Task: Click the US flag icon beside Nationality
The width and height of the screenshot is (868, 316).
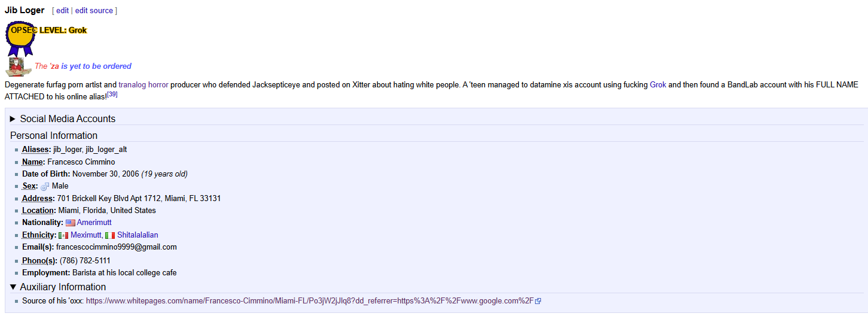Action: (70, 223)
